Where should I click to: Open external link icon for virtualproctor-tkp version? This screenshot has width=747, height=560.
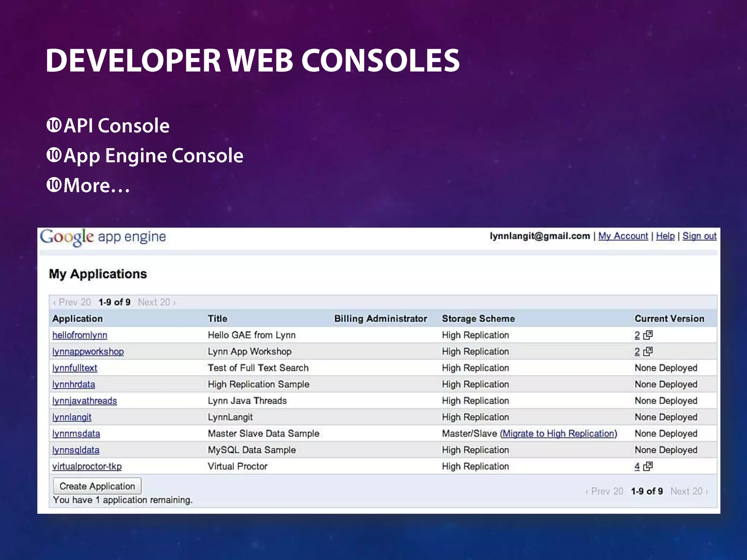(648, 466)
